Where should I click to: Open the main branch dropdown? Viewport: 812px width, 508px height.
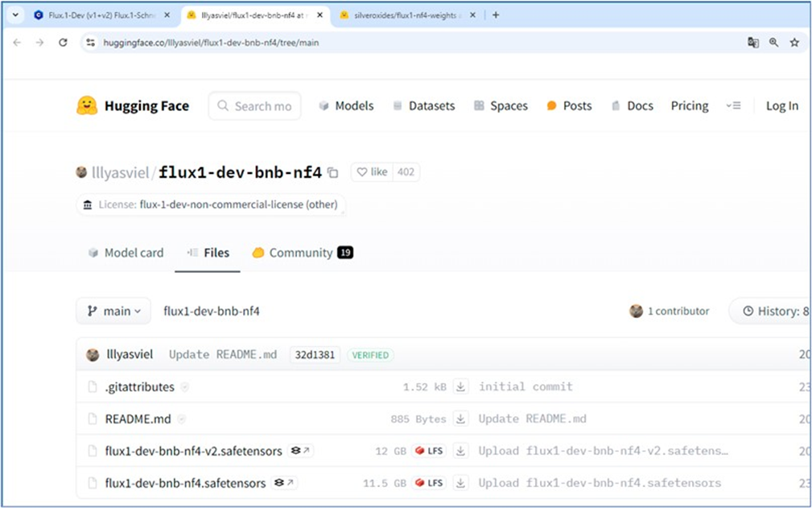113,312
